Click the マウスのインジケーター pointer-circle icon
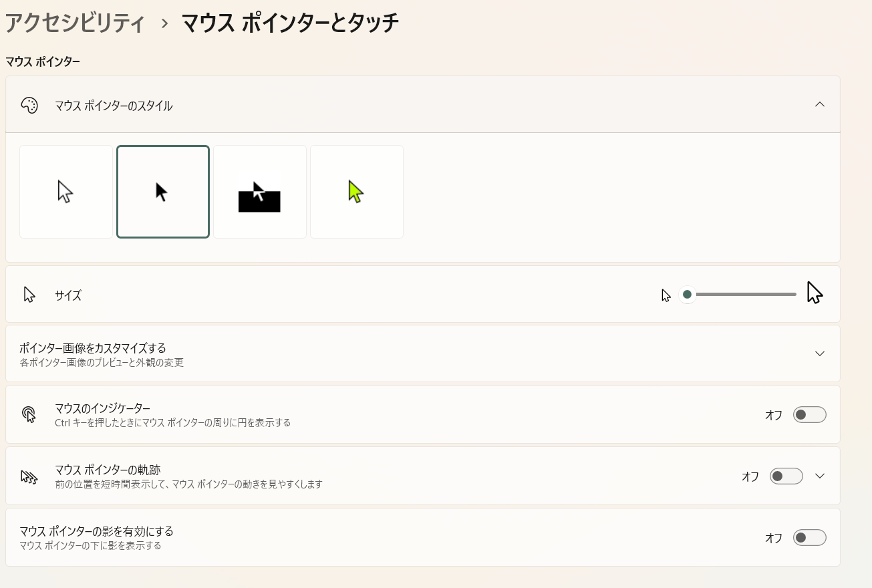Viewport: 872px width, 588px height. pyautogui.click(x=29, y=414)
